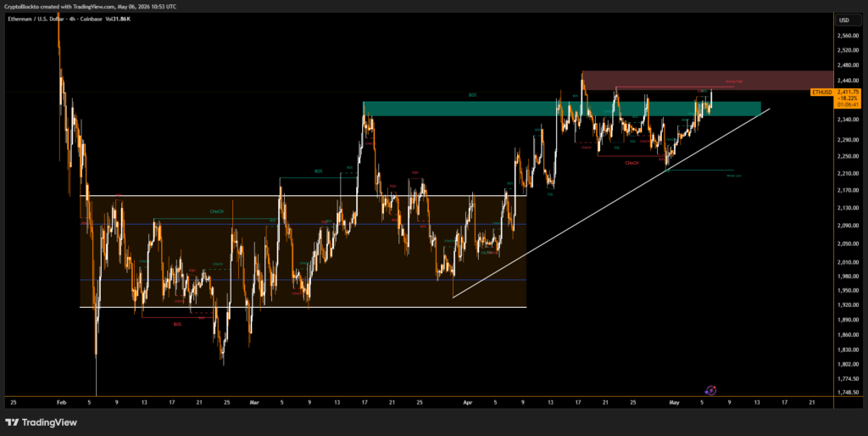Click the large orange range box
This screenshot has height=436, width=868.
[x=303, y=252]
